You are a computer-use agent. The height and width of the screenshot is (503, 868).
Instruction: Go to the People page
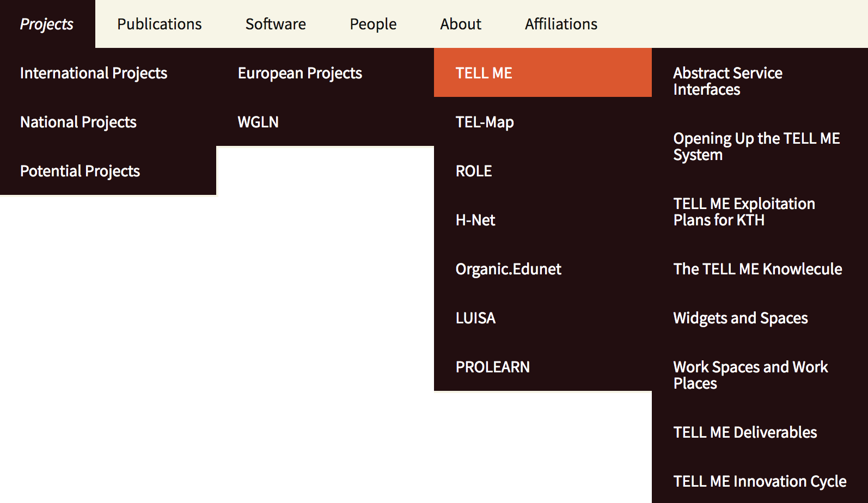pos(373,24)
